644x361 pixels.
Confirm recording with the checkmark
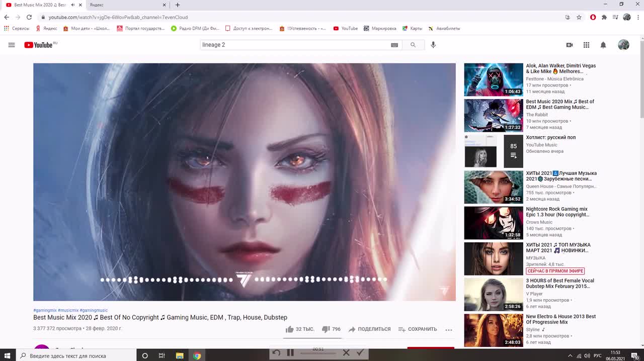(x=360, y=353)
